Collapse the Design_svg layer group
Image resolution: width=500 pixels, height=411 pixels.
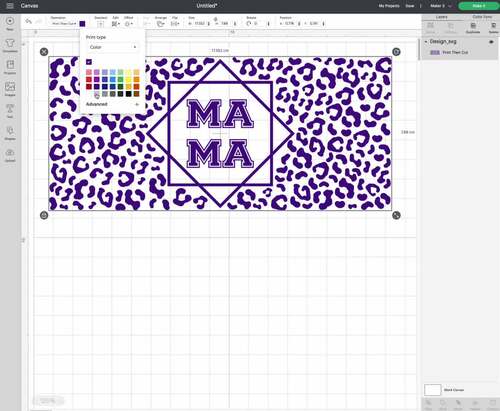(x=426, y=42)
